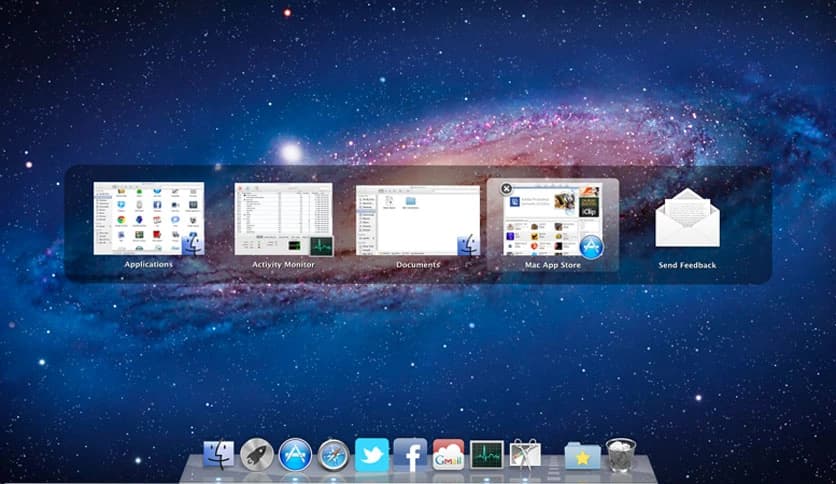Click the App Store icon in Dock
The height and width of the screenshot is (484, 836).
296,454
